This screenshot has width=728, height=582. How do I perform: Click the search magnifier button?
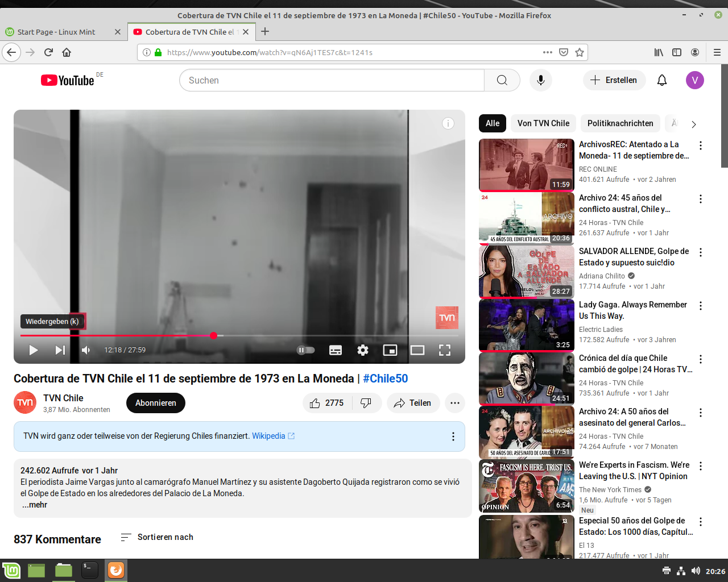coord(502,80)
